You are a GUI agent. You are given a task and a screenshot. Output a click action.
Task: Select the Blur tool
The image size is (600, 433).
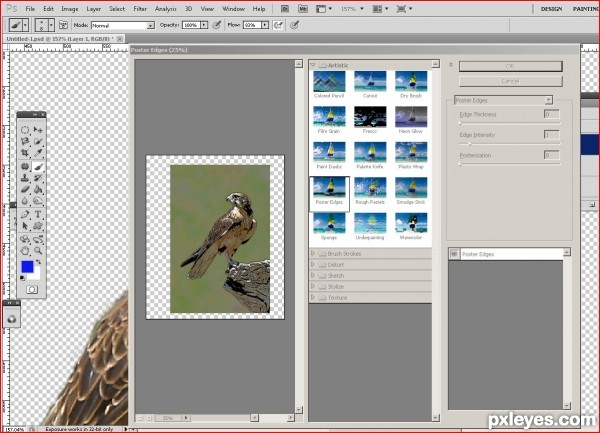coord(25,201)
